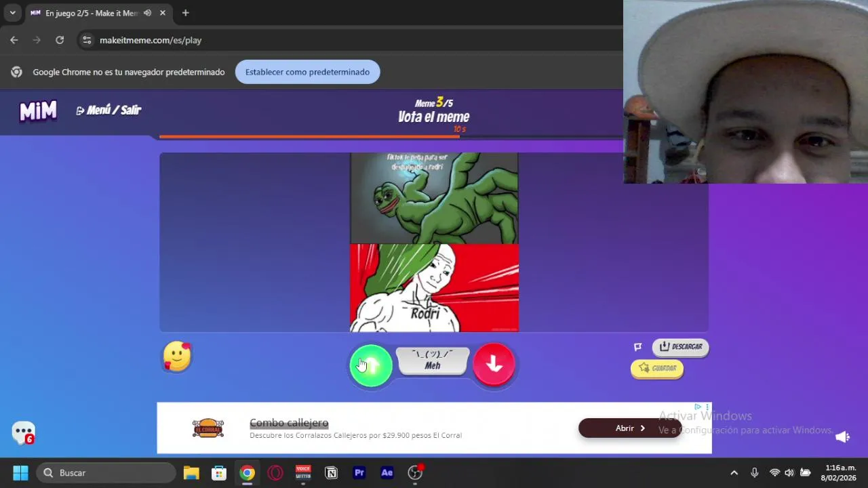Reload the page
Image resolution: width=868 pixels, height=488 pixels.
[60, 40]
